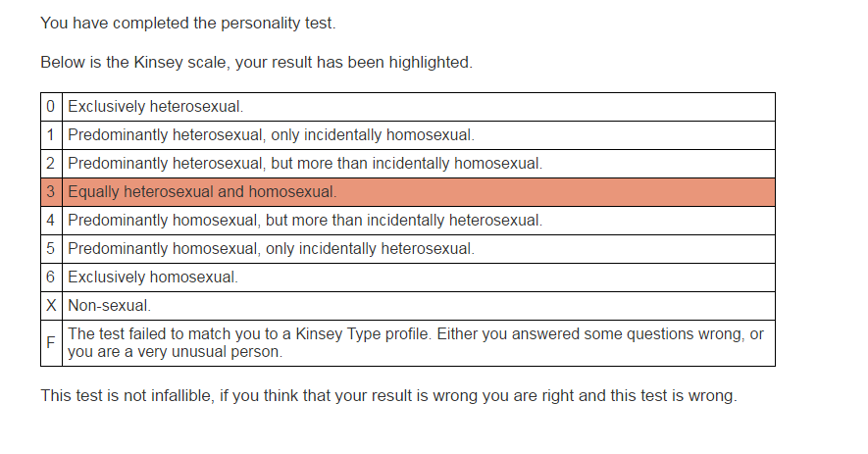
Task: Click 'Predominantly homosexual, but more than incidentally heterosexual.'
Action: [x=305, y=221]
